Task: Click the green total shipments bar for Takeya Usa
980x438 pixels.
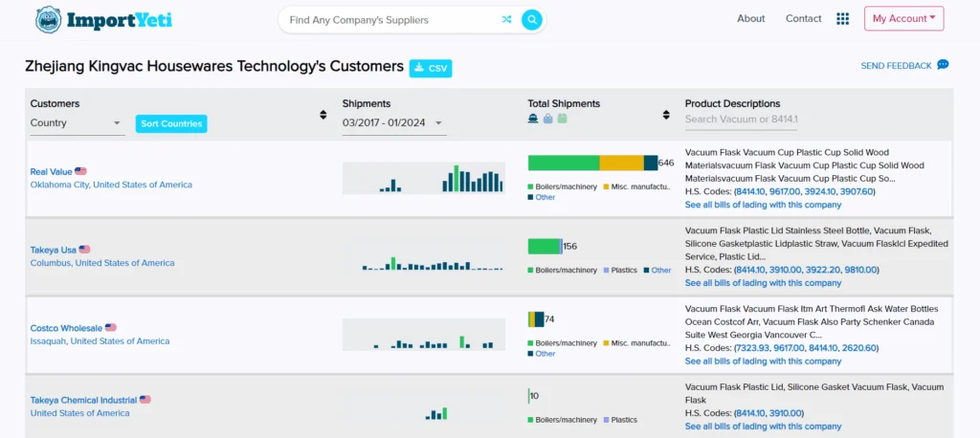Action: pyautogui.click(x=544, y=246)
